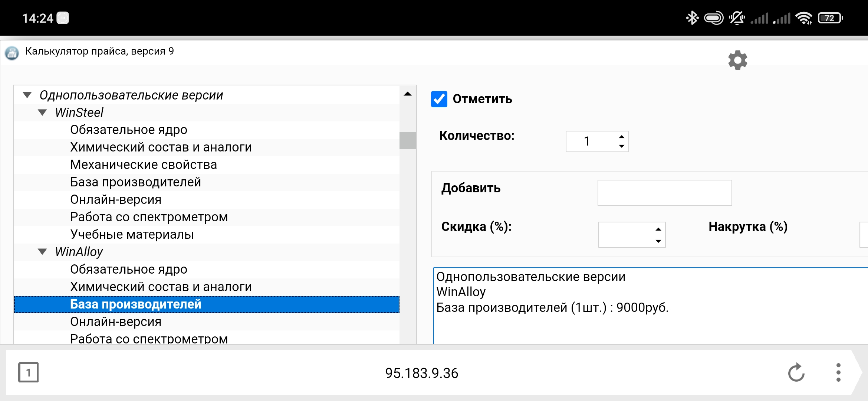Tap the Bluetooth status icon
868x401 pixels.
(x=692, y=18)
